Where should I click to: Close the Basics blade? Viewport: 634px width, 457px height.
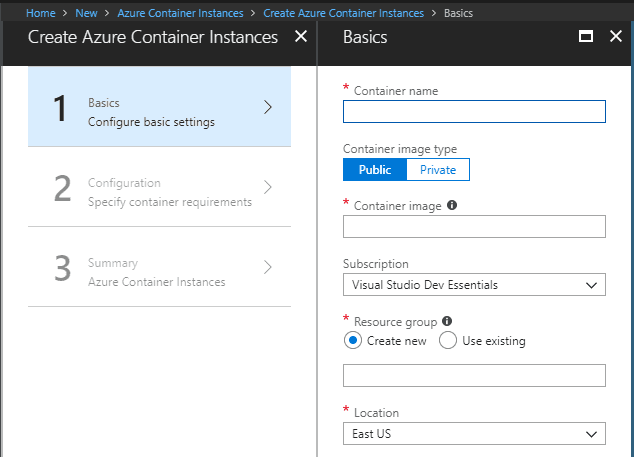click(x=615, y=37)
